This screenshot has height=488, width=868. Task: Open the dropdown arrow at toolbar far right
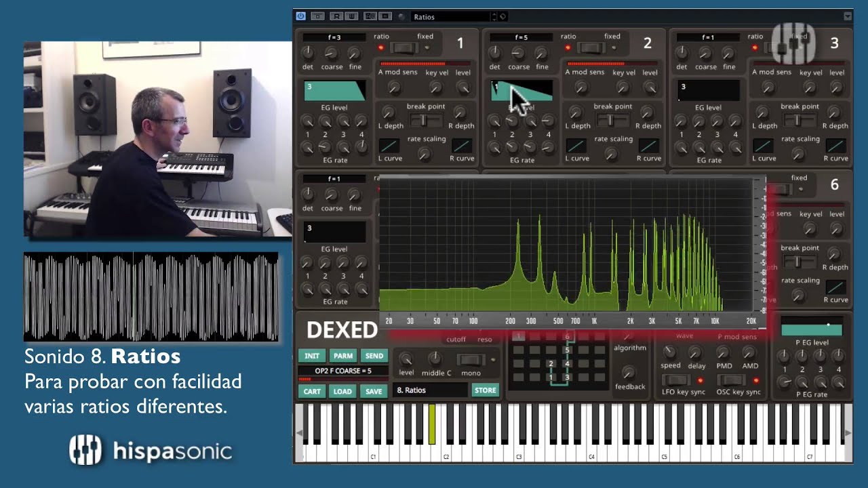click(848, 16)
